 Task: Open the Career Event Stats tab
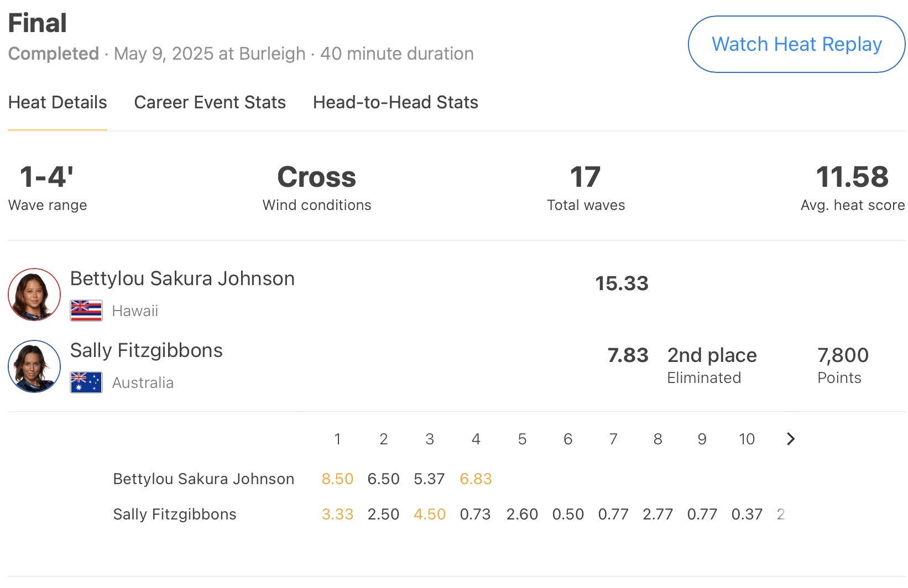click(x=210, y=102)
